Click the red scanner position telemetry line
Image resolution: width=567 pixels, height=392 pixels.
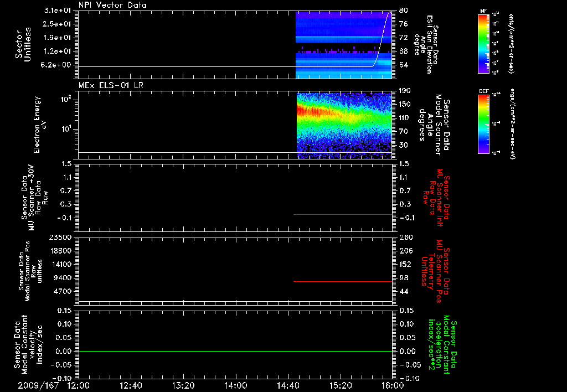343,281
